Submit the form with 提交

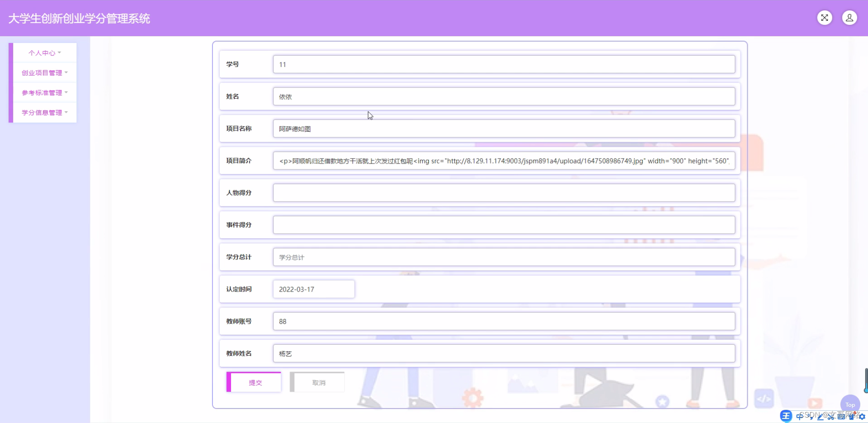click(254, 382)
